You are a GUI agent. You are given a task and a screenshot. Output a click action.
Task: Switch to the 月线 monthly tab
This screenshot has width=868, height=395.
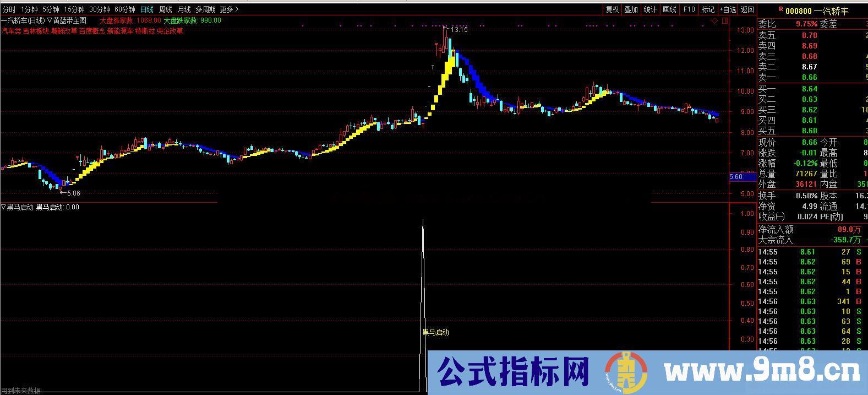(x=184, y=9)
